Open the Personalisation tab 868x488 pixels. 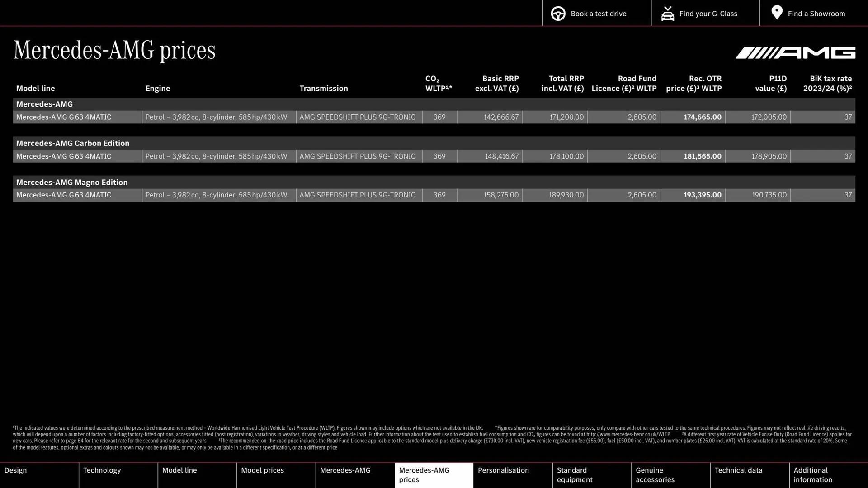point(503,470)
